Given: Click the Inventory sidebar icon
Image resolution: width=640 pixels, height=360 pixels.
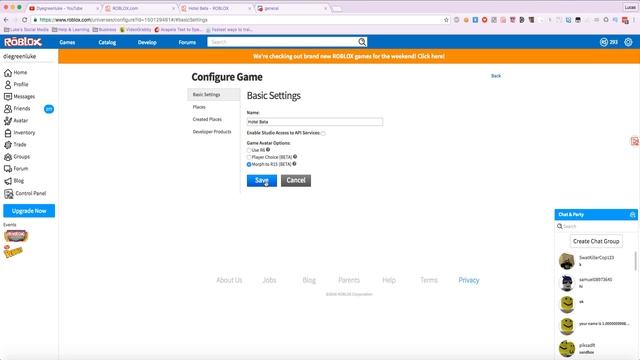Looking at the screenshot, I should [x=8, y=133].
